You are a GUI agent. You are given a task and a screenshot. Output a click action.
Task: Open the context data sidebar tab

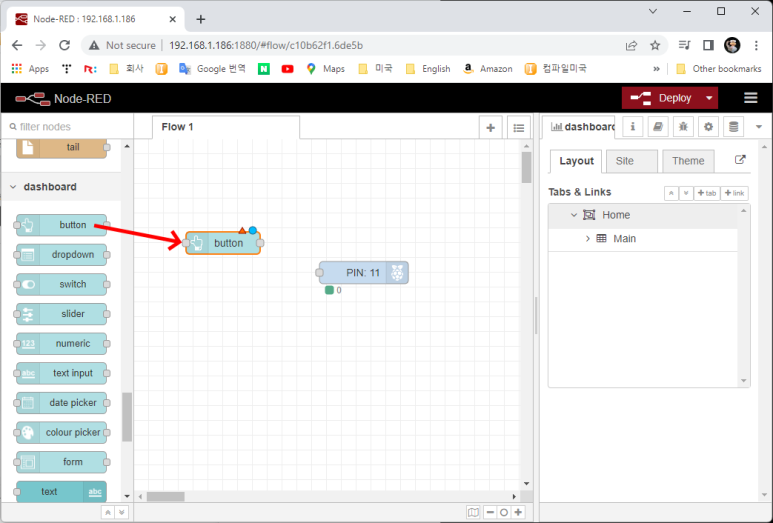(734, 127)
